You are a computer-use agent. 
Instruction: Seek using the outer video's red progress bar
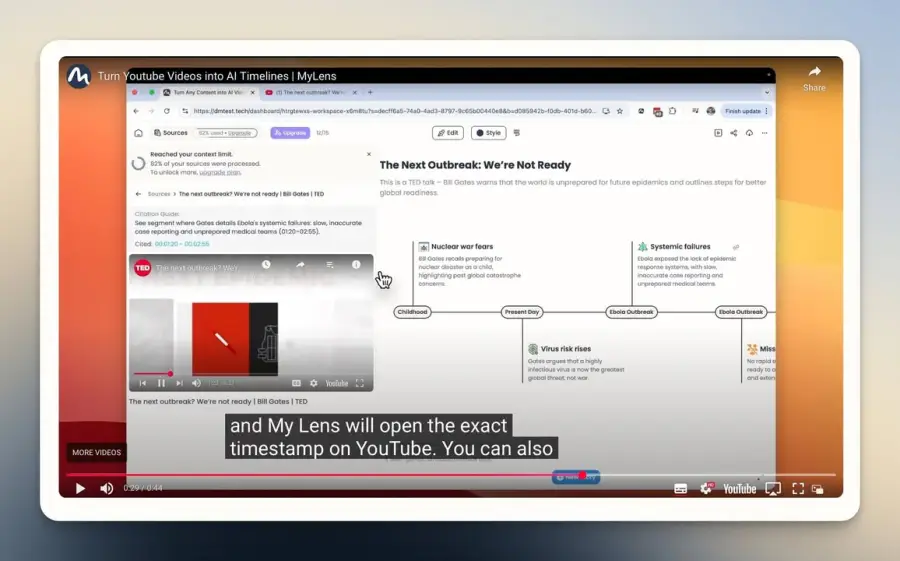451,475
